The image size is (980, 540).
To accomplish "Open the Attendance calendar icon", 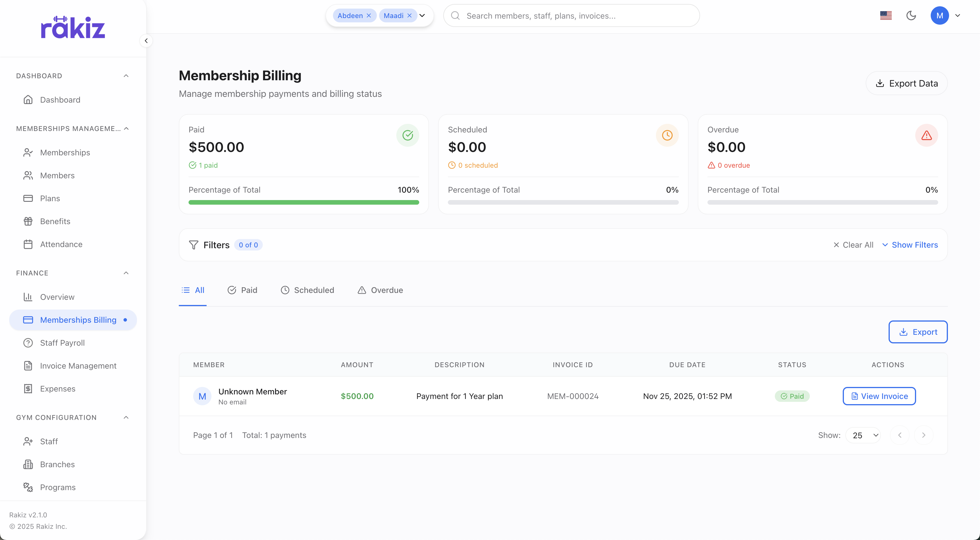I will click(x=29, y=244).
